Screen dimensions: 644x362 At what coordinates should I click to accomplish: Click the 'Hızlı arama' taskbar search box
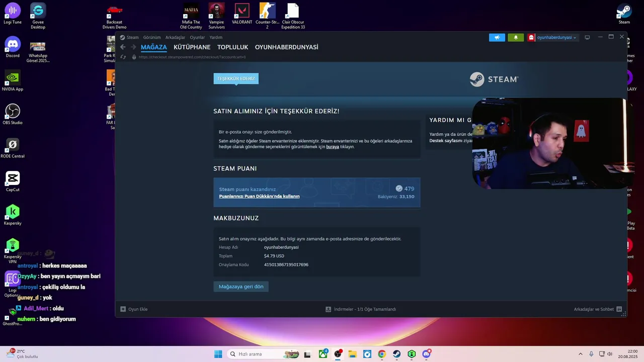point(264,354)
